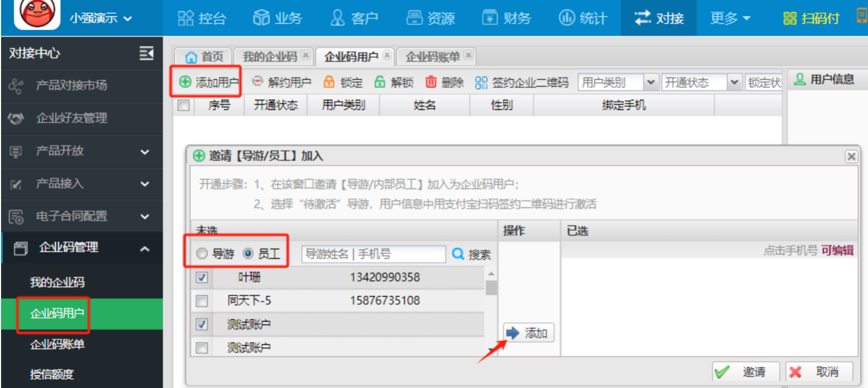Switch to the 首页 tab
Viewport: 868px width, 388px height.
(x=204, y=57)
